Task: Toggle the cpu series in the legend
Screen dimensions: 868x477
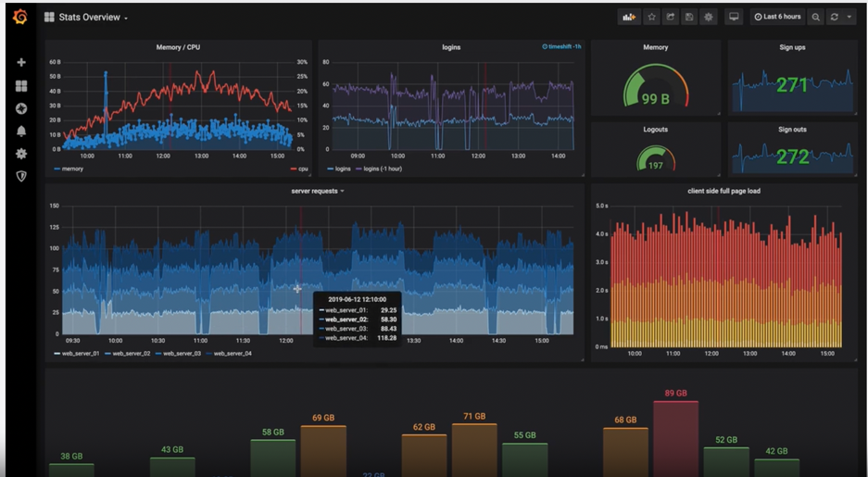Action: [303, 169]
